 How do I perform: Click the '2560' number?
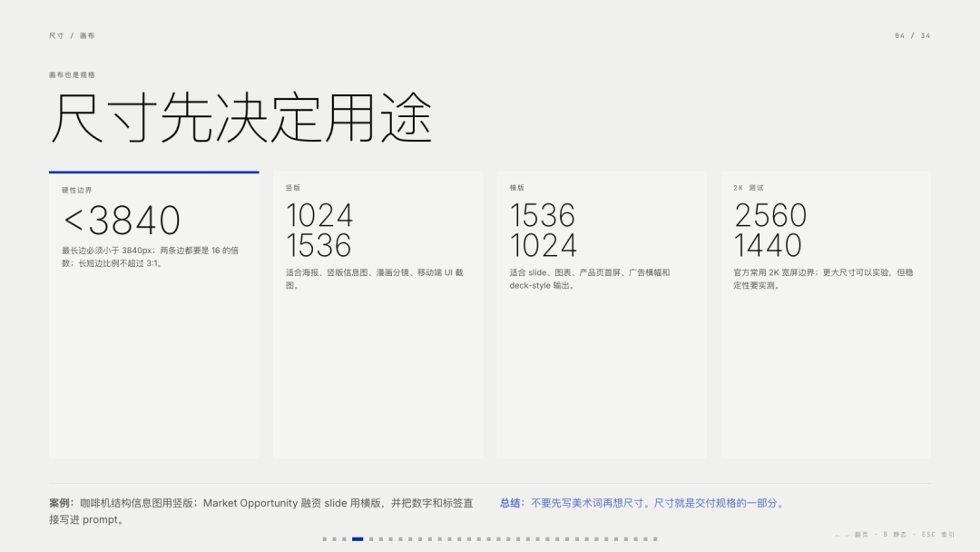[x=770, y=216]
